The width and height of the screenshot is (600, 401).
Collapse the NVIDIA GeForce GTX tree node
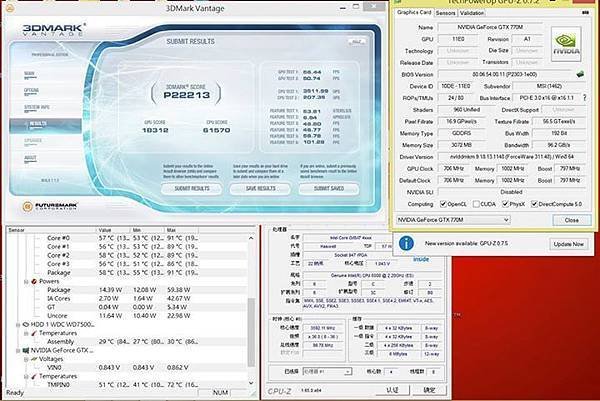coord(18,350)
